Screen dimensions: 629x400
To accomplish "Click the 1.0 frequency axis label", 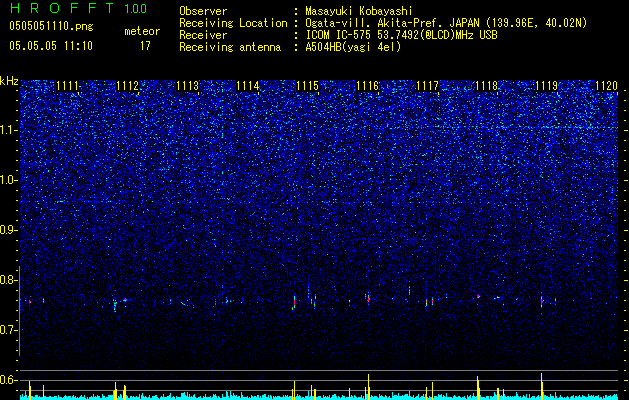I will pyautogui.click(x=8, y=180).
